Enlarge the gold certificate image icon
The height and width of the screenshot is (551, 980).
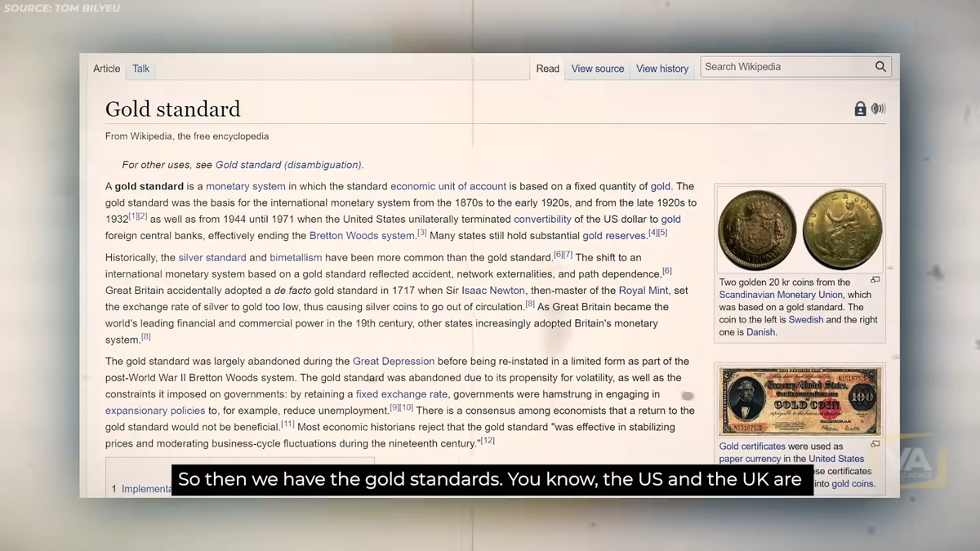pos(875,444)
